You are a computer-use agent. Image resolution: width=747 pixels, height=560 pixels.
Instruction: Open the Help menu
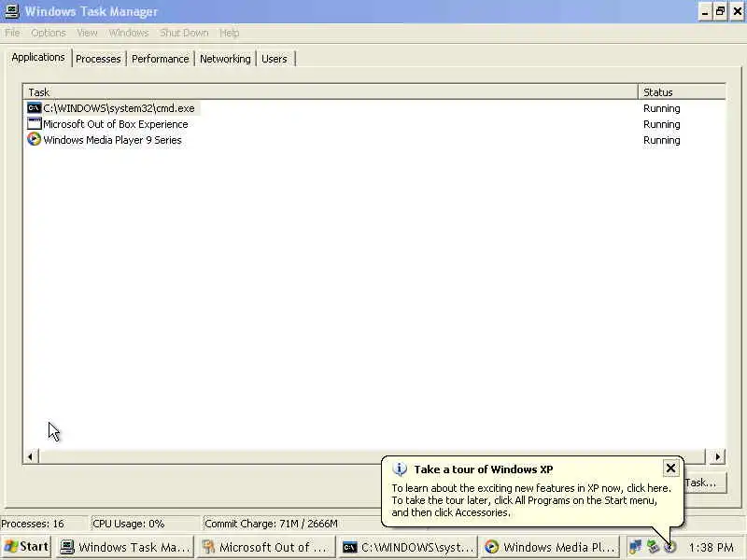[x=229, y=33]
